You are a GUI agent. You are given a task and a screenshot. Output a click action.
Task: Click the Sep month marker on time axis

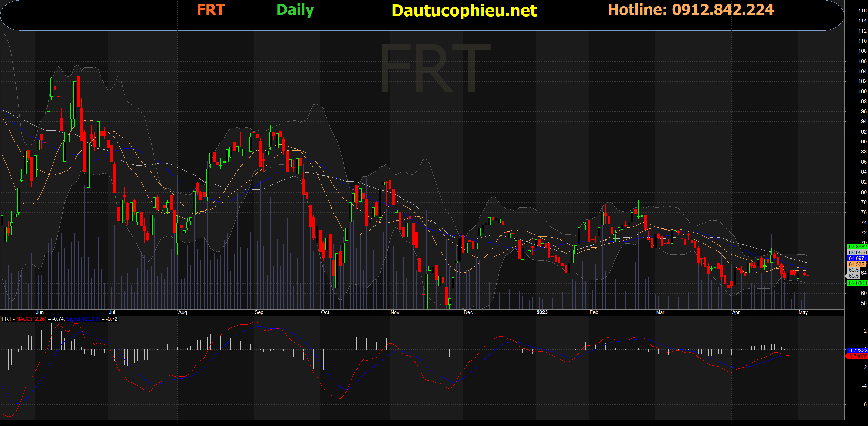pyautogui.click(x=259, y=312)
